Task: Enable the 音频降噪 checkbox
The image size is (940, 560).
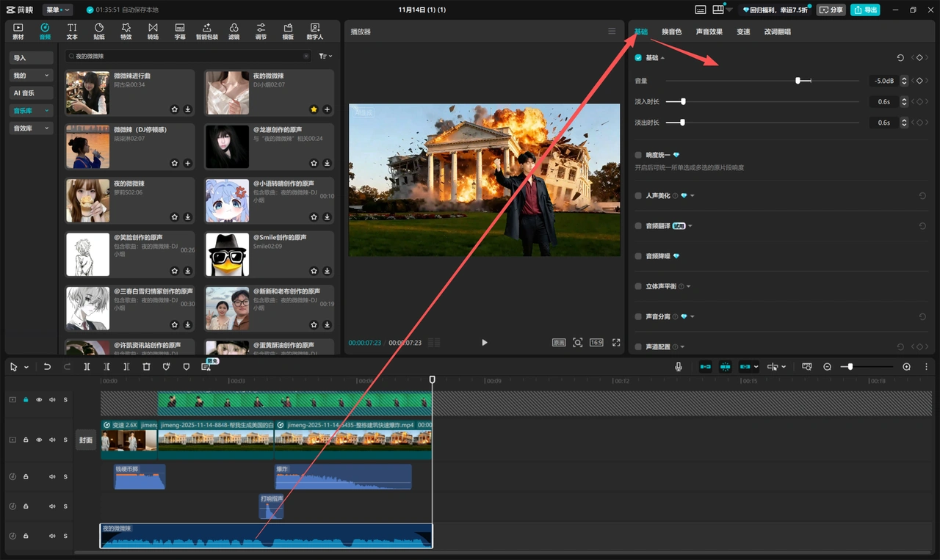Action: tap(638, 256)
